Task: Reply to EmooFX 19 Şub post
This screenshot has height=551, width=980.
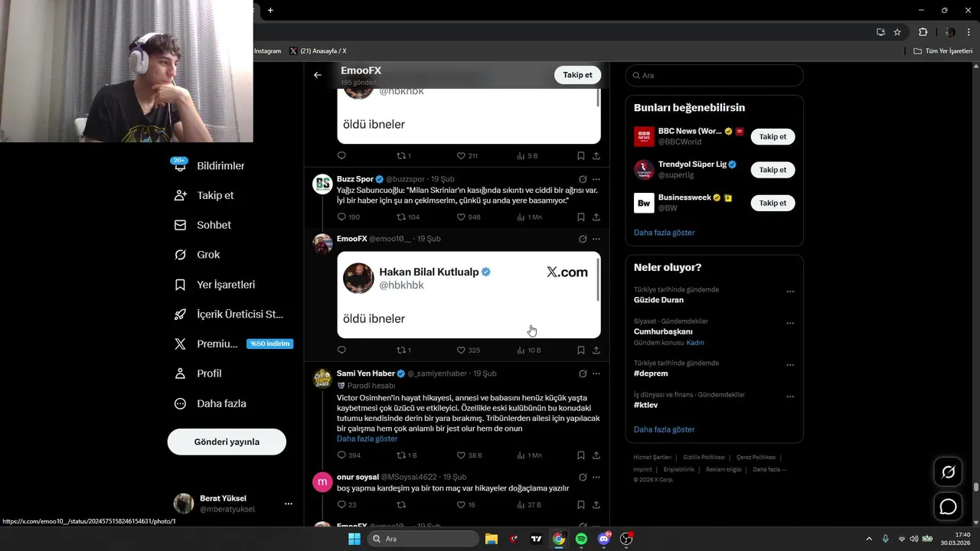Action: (x=341, y=350)
